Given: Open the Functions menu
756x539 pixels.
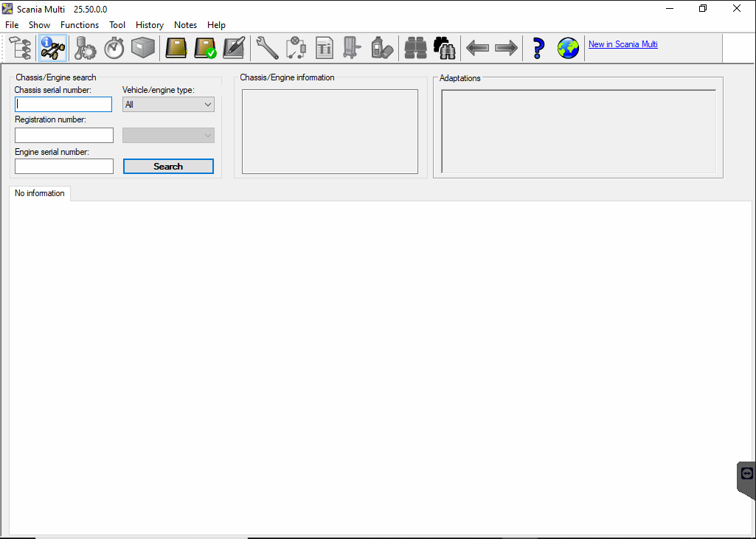Looking at the screenshot, I should coord(80,25).
